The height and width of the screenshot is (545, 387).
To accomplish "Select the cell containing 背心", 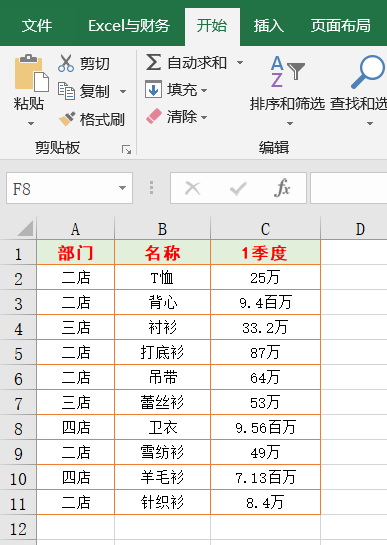I will (x=162, y=302).
